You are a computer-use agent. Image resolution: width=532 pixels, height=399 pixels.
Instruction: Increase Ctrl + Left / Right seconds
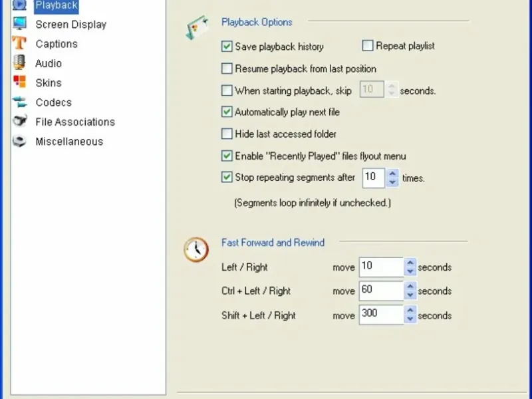coord(410,287)
